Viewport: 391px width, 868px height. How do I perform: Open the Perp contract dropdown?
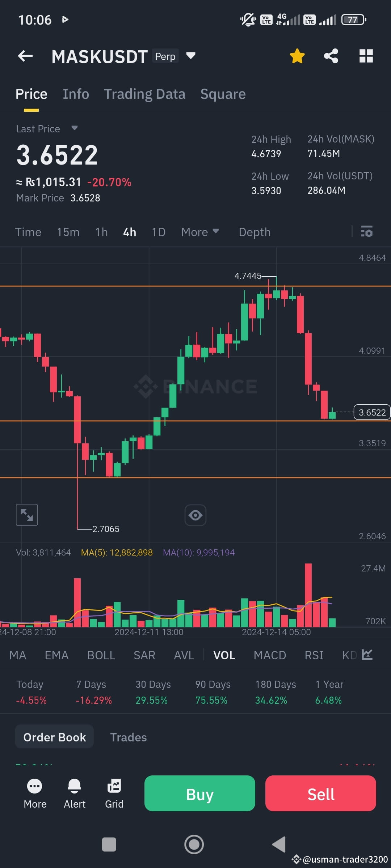point(190,56)
